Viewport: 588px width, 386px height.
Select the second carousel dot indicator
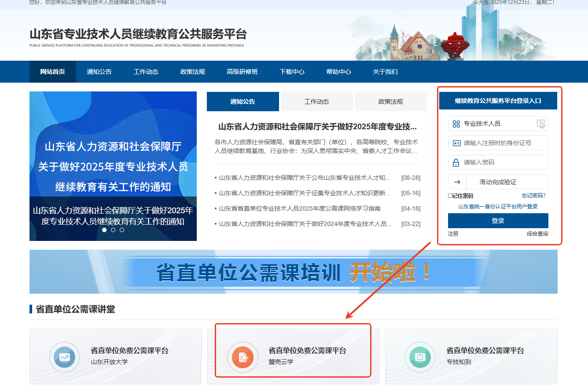point(113,230)
